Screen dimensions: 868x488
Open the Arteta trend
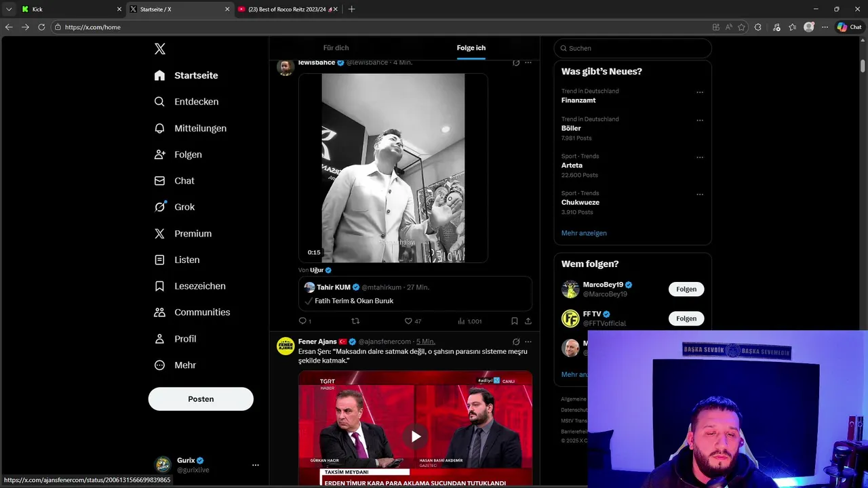[x=572, y=165]
